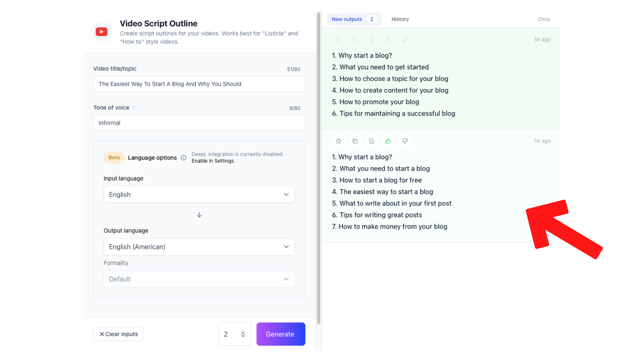644x362 pixels.
Task: Like the first output with thumbs up
Action: point(388,39)
